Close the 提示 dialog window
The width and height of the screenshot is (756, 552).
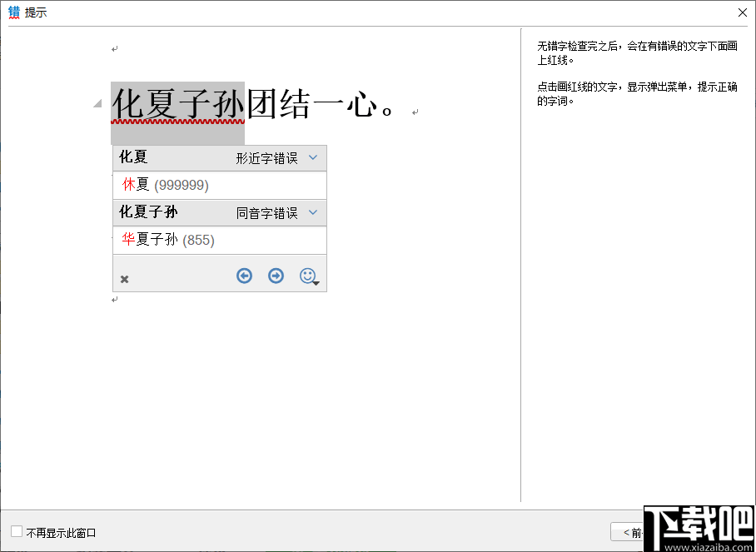[x=743, y=13]
